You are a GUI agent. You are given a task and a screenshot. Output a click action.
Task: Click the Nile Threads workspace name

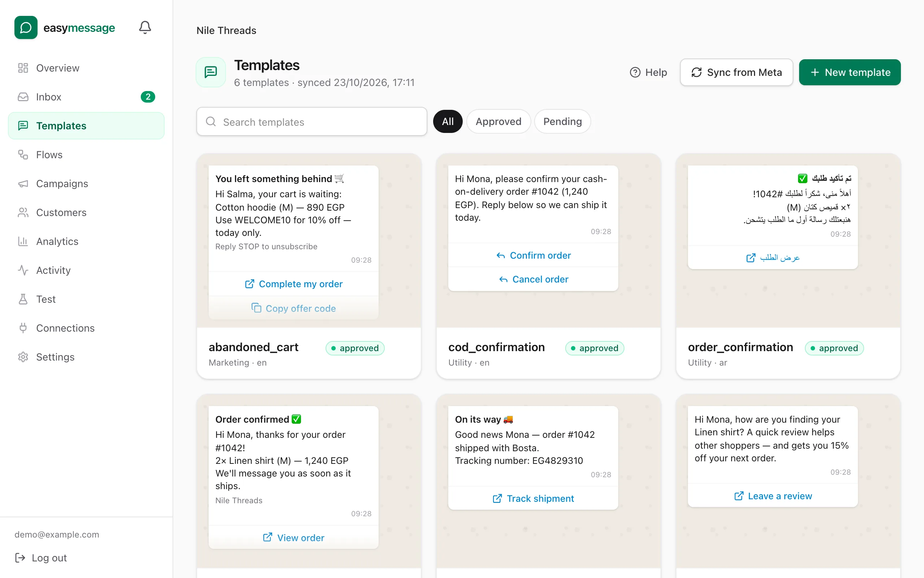click(x=226, y=30)
